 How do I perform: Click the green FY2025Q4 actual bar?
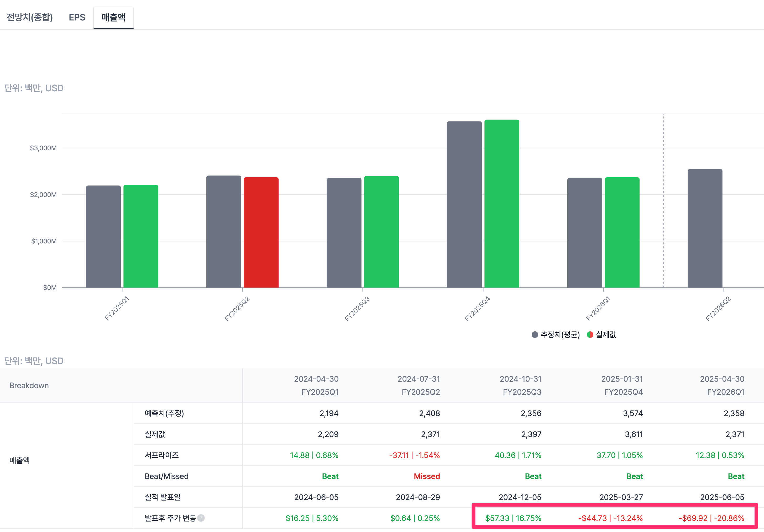(x=501, y=204)
